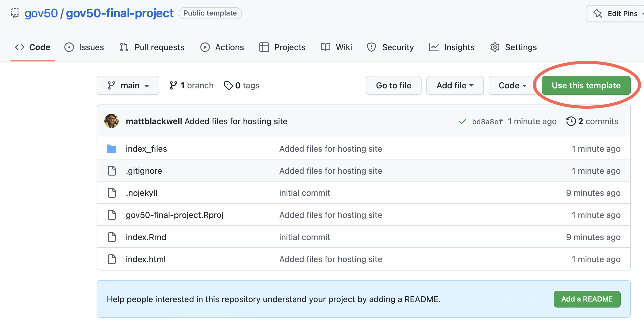Open commit hash bd8a8ef
This screenshot has width=644, height=332.
(x=487, y=122)
